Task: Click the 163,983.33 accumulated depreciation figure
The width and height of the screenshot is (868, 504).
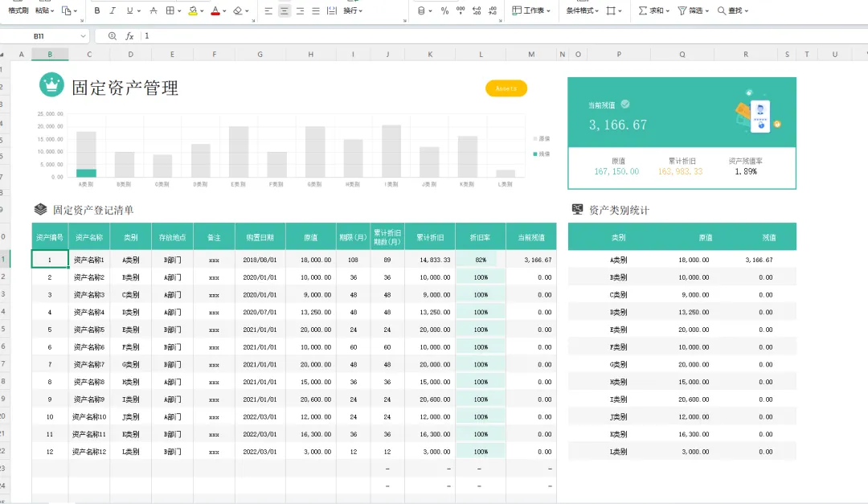Action: pos(681,172)
